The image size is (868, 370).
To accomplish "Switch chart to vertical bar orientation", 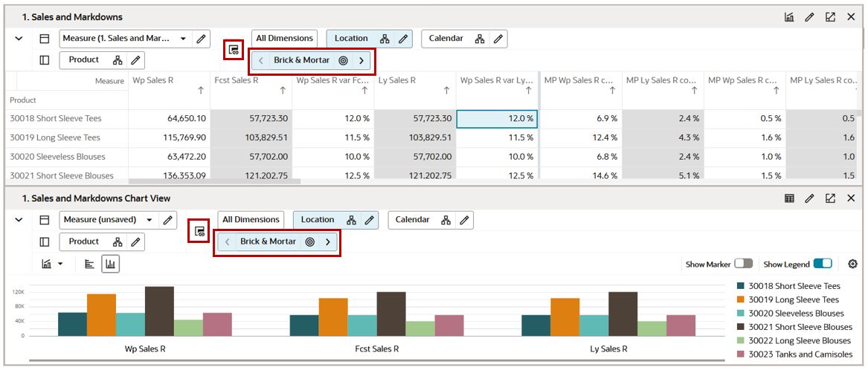I will coord(111,264).
